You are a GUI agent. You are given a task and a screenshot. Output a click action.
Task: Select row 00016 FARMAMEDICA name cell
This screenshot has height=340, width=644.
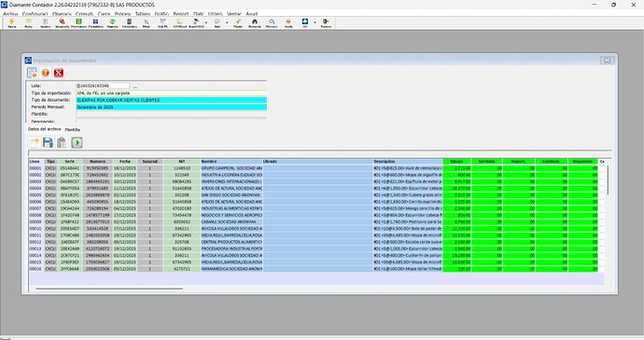(x=231, y=269)
